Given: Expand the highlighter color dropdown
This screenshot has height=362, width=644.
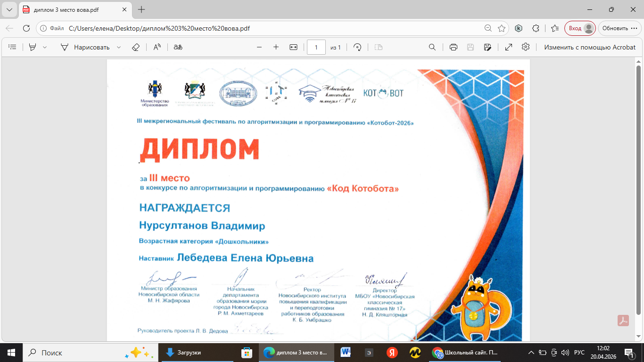Looking at the screenshot, I should pos(45,47).
